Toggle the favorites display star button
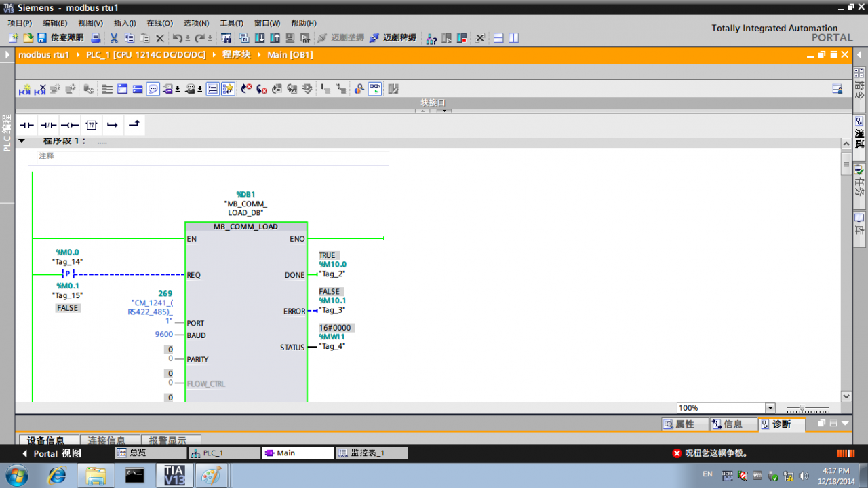868x488 pixels. click(229, 89)
